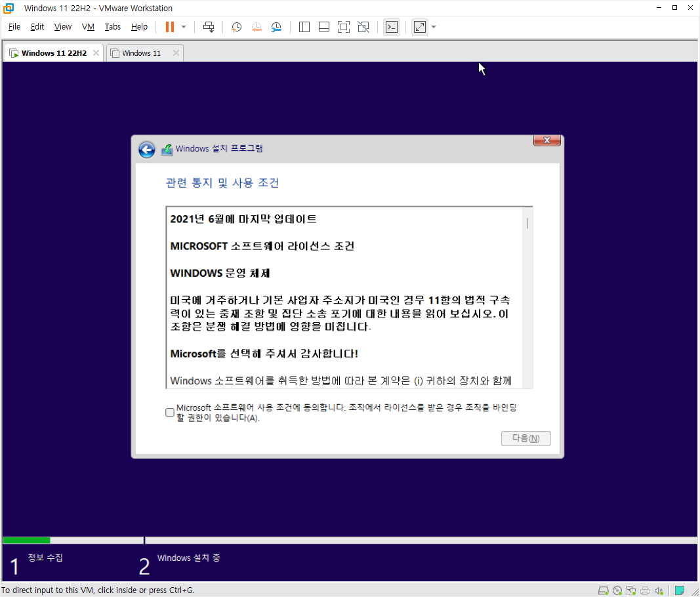Click the Windows 설치 중 step label

pos(188,558)
